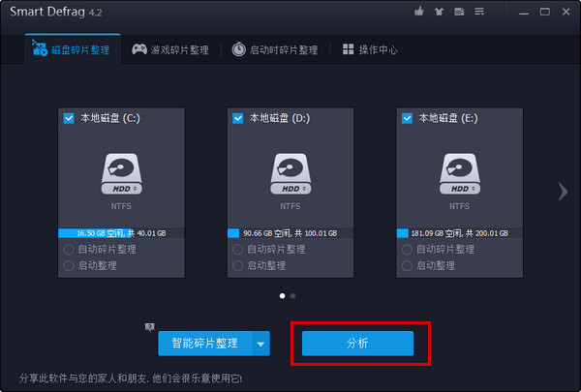Click the 智能碎片整理 button

pyautogui.click(x=205, y=344)
